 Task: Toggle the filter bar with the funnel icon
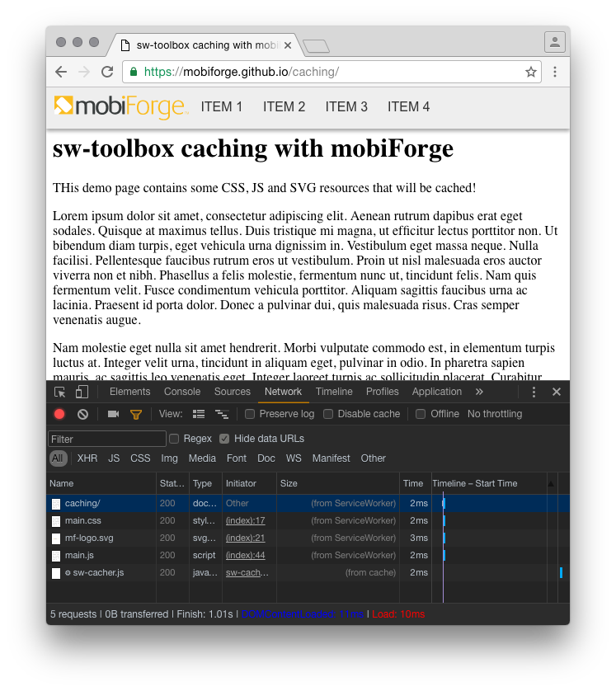(x=136, y=415)
